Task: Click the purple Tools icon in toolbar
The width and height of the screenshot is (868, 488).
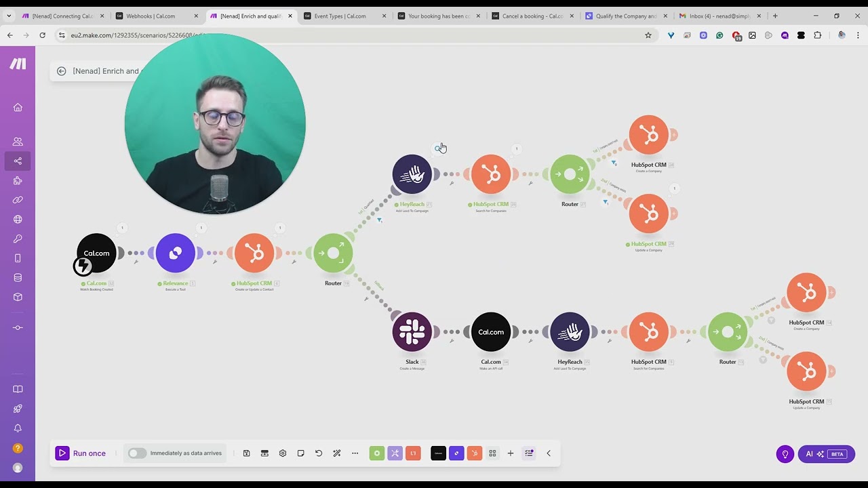Action: point(395,453)
